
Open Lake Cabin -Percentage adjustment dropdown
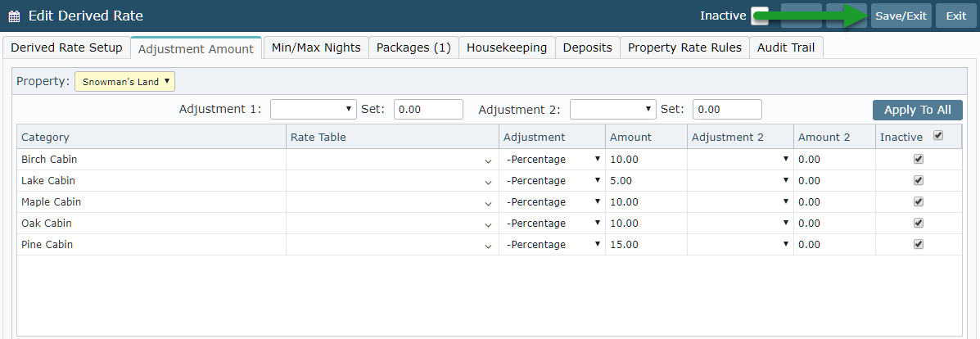click(553, 181)
